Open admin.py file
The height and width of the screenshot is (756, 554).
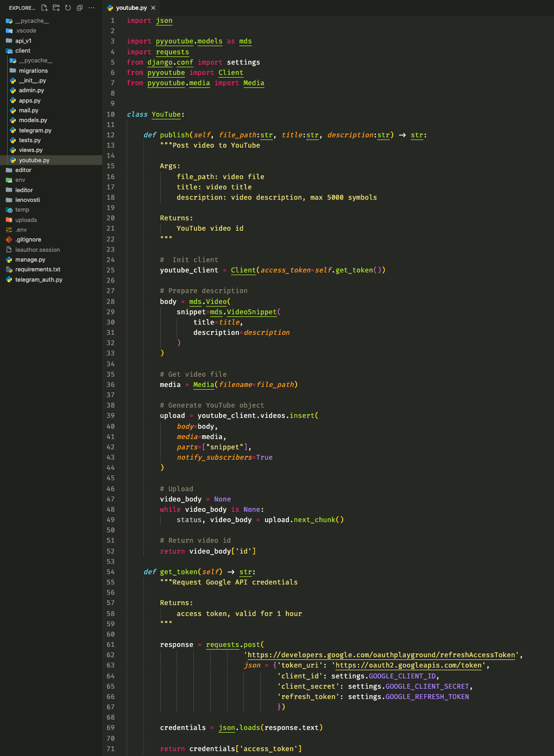(51, 90)
